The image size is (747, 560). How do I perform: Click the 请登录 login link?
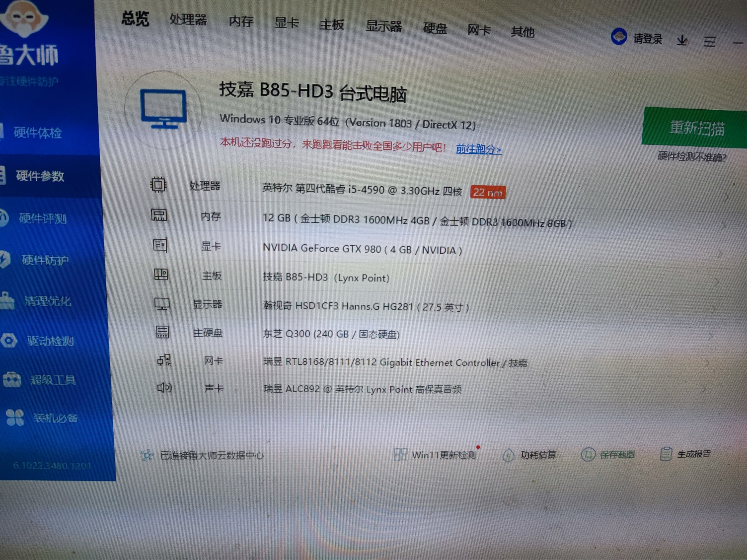click(x=648, y=39)
